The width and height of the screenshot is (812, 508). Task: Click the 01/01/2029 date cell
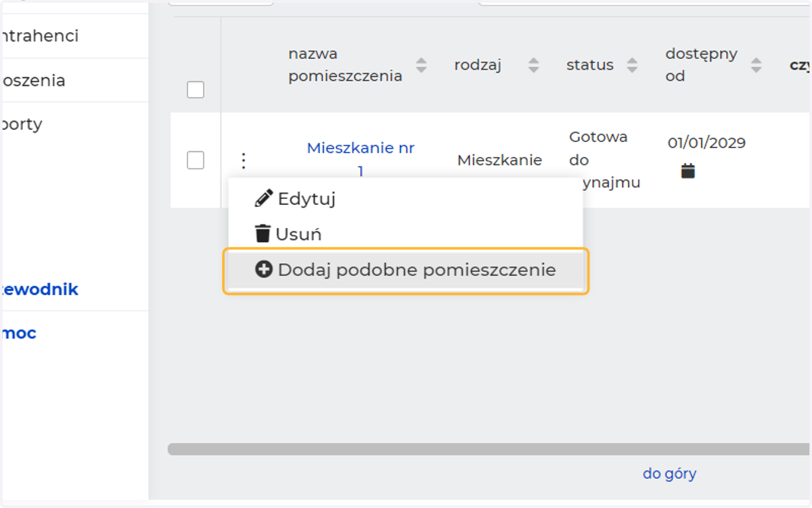pyautogui.click(x=706, y=143)
